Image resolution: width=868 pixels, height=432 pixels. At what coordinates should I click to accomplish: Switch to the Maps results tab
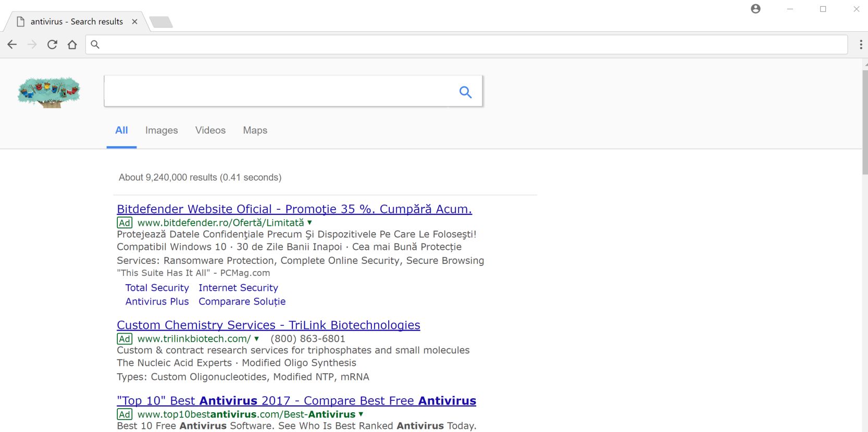pyautogui.click(x=255, y=131)
